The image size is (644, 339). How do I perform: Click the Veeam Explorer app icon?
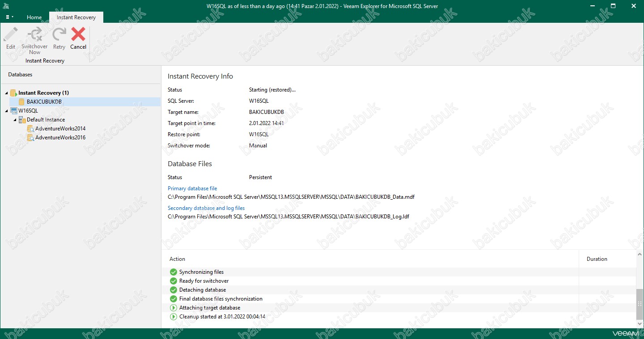5,6
